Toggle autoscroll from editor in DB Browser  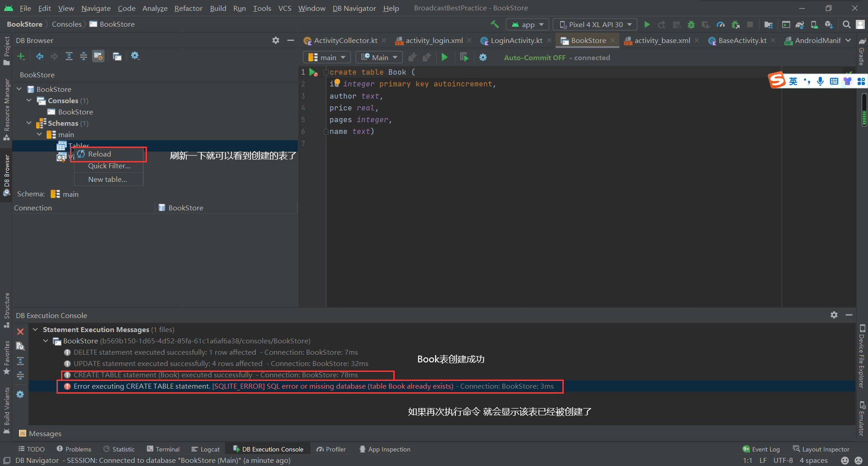click(98, 57)
